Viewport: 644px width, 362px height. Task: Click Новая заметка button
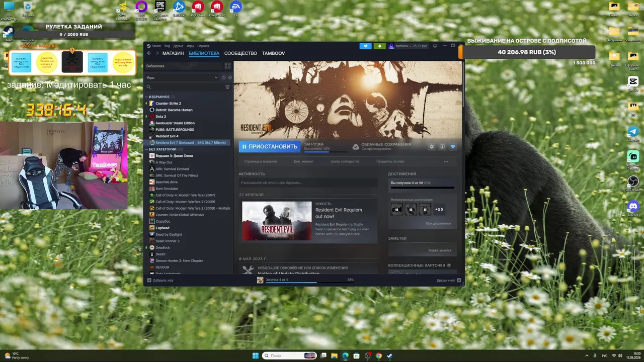(440, 250)
